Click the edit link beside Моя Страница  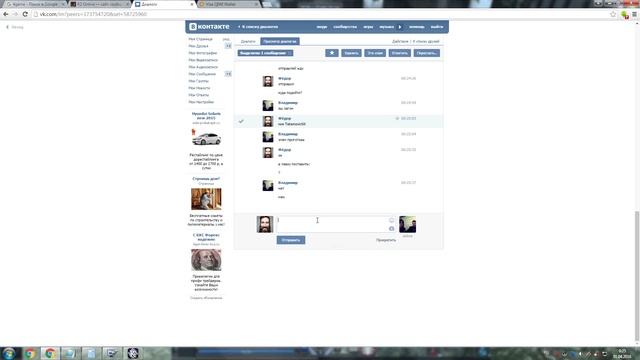pyautogui.click(x=226, y=39)
